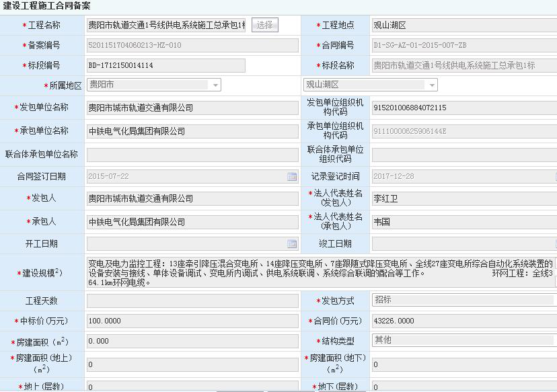
Task: Open calendar picker for 开工日期
Action: click(292, 243)
